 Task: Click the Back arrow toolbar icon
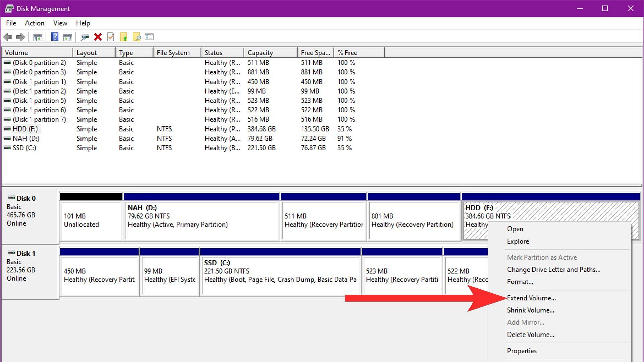point(8,37)
